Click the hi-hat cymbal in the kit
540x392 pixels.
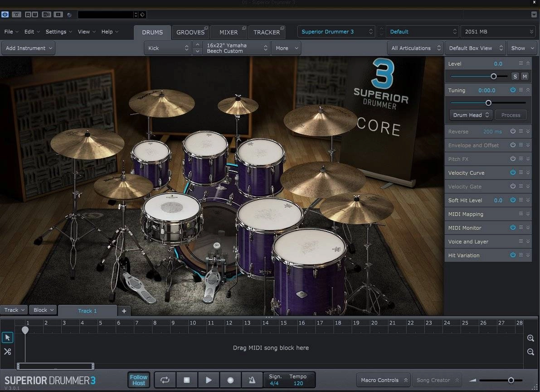point(123,186)
